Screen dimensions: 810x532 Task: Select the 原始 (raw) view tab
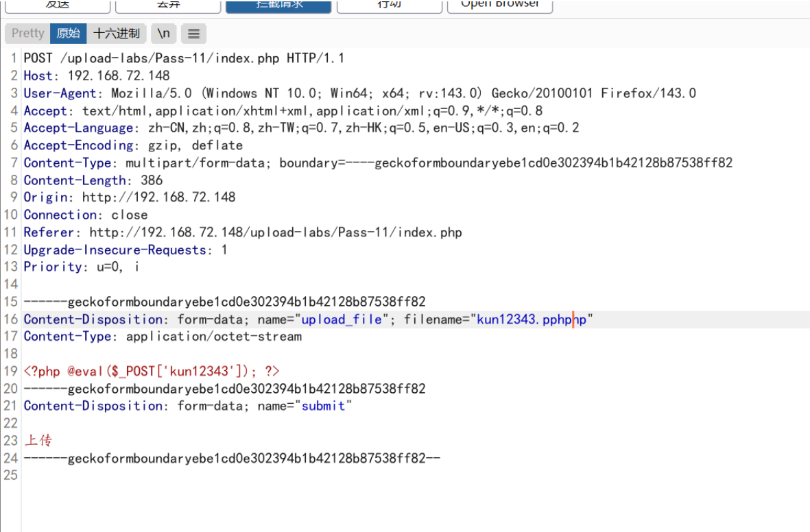pos(68,34)
